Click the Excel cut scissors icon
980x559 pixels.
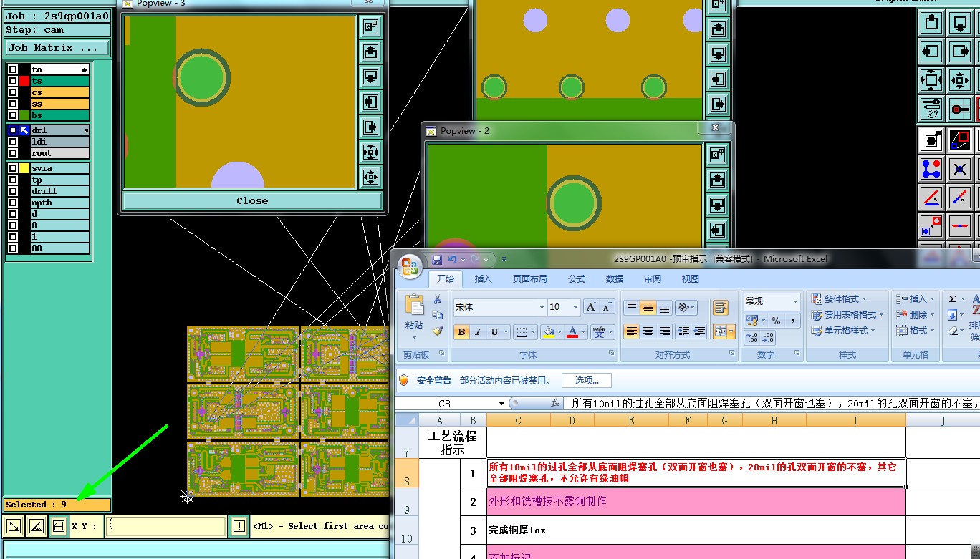[x=437, y=300]
